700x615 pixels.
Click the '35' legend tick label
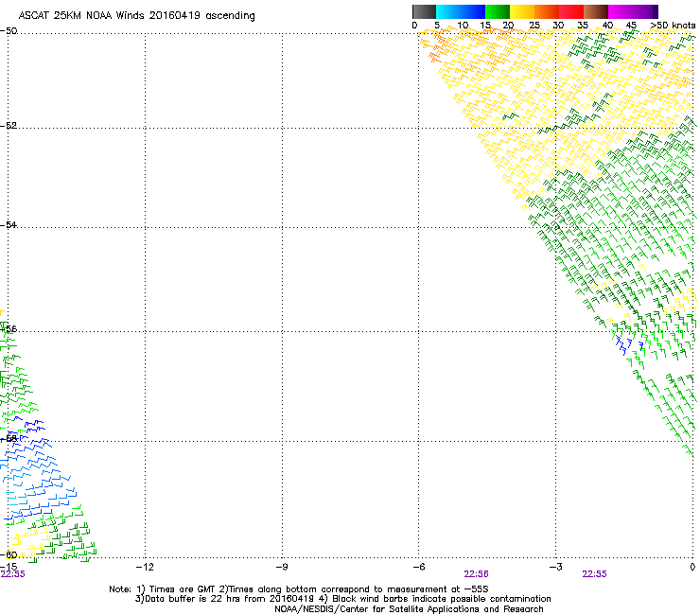click(583, 26)
